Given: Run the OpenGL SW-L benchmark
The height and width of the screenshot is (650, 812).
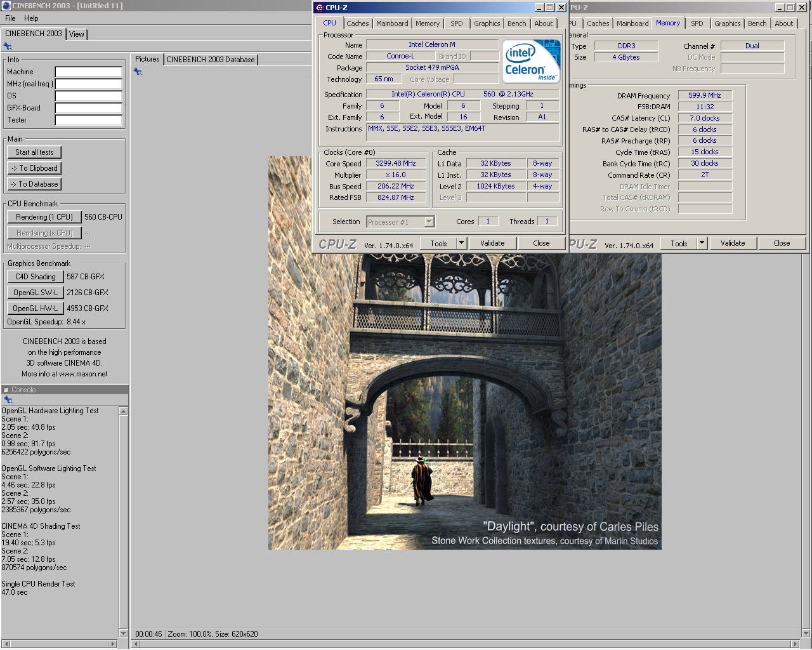Looking at the screenshot, I should (x=36, y=293).
